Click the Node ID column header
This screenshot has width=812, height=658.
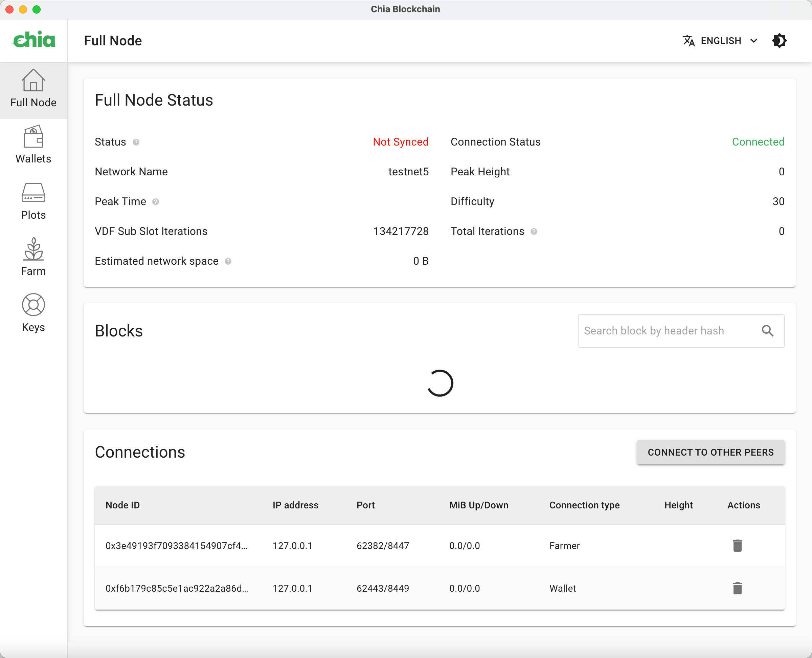pos(122,505)
